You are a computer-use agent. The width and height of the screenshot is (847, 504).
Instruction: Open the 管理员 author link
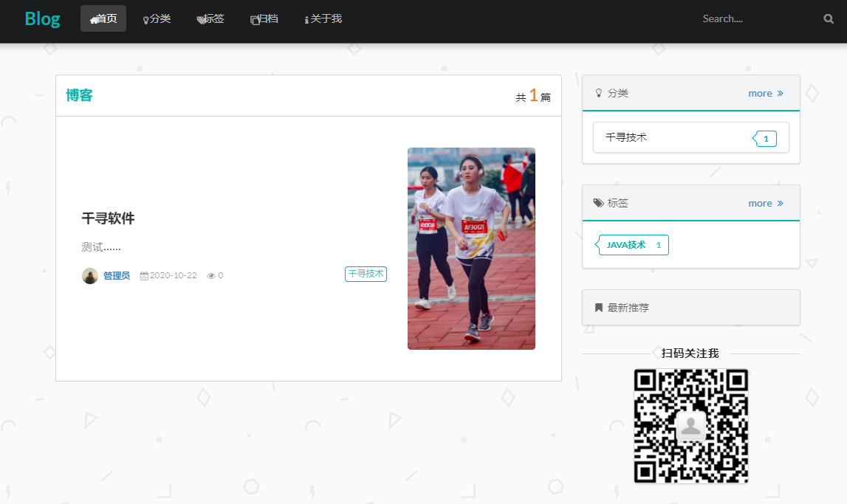[117, 276]
